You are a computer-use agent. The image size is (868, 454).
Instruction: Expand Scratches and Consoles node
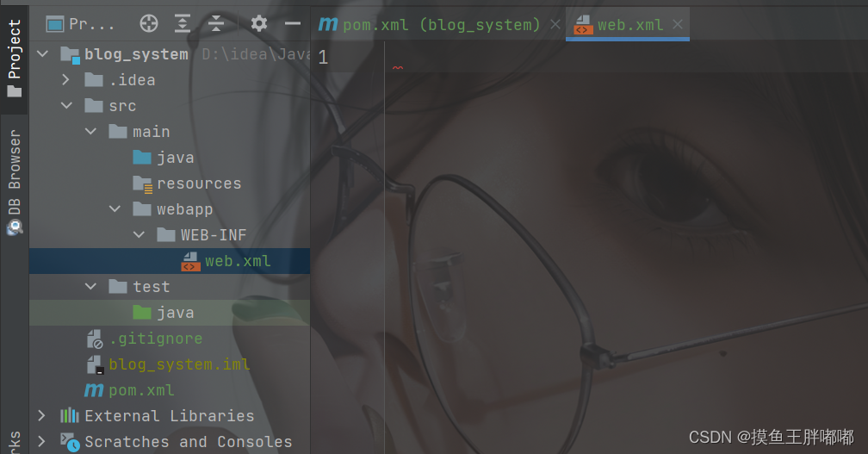pos(42,441)
